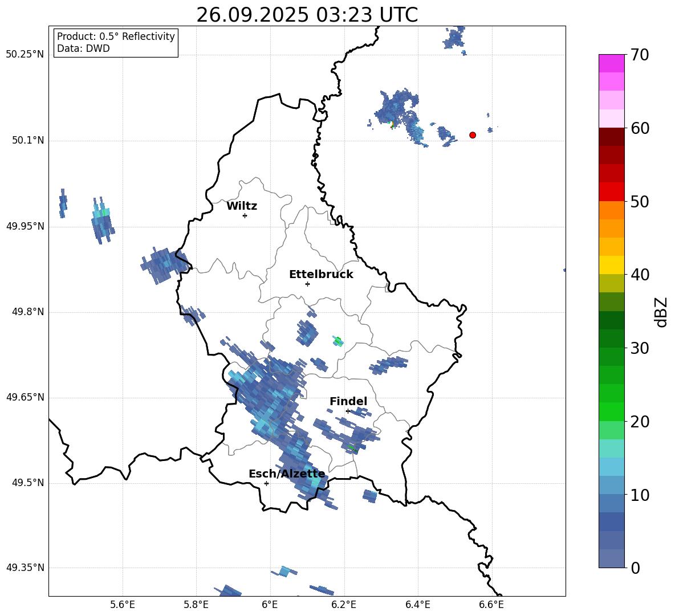
Task: Click the colorbar tick label 50
Action: [x=640, y=201]
